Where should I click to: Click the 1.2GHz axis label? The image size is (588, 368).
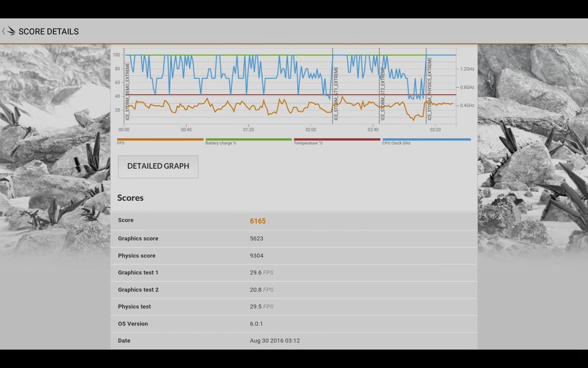click(x=467, y=69)
